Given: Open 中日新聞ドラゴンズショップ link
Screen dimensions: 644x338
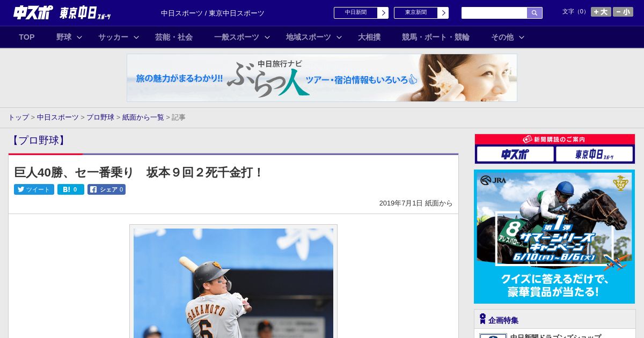Looking at the screenshot, I should [x=555, y=336].
